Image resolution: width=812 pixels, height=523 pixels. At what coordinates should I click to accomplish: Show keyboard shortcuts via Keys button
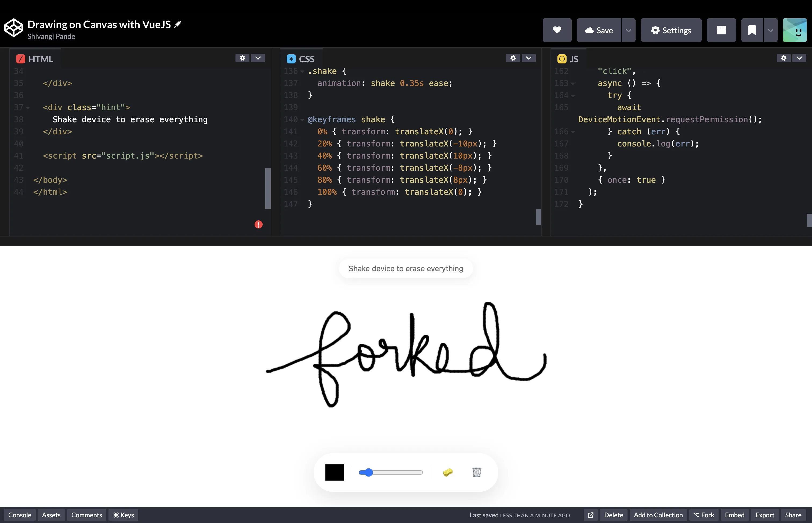pyautogui.click(x=124, y=515)
